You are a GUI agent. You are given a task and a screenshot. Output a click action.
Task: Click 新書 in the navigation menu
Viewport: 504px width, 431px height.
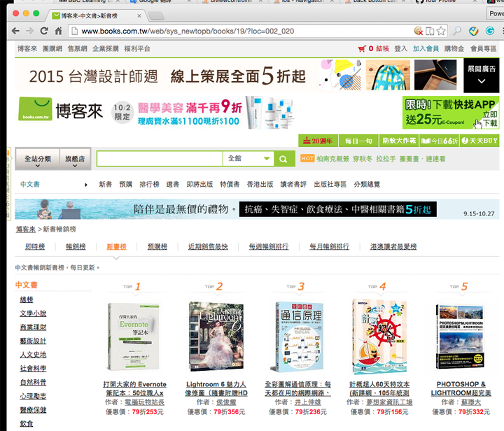pos(106,184)
